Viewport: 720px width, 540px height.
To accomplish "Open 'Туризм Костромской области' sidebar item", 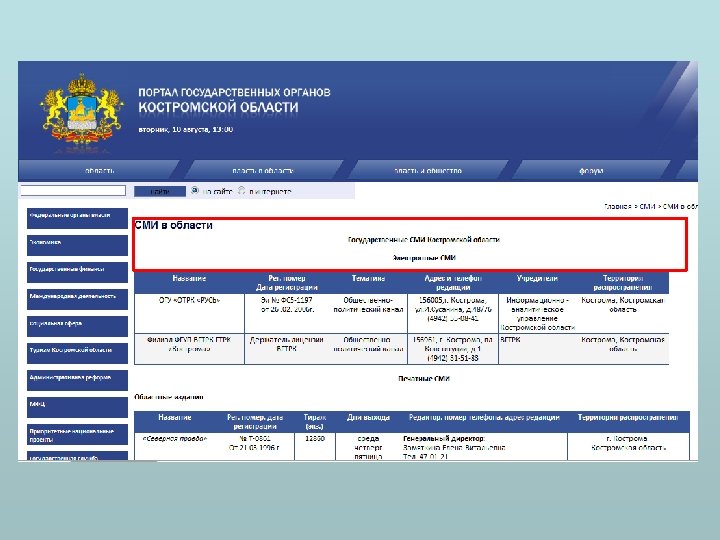I will (x=77, y=353).
